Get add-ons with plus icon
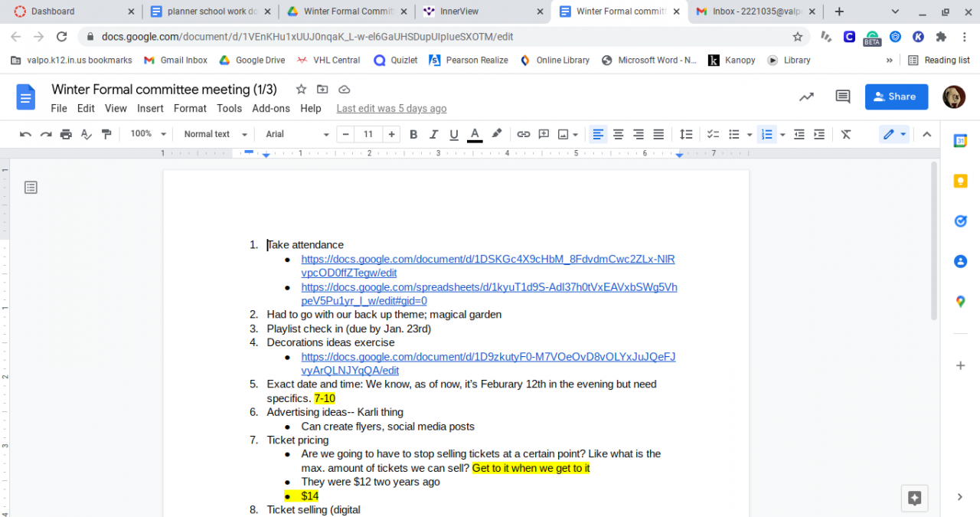980x517 pixels. 960,365
